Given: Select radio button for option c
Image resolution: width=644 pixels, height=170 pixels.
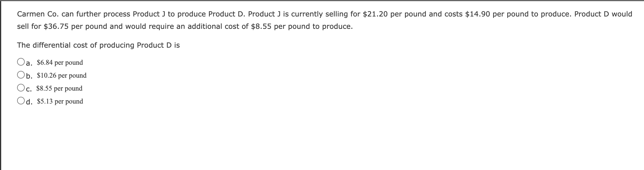Looking at the screenshot, I should pyautogui.click(x=21, y=88).
